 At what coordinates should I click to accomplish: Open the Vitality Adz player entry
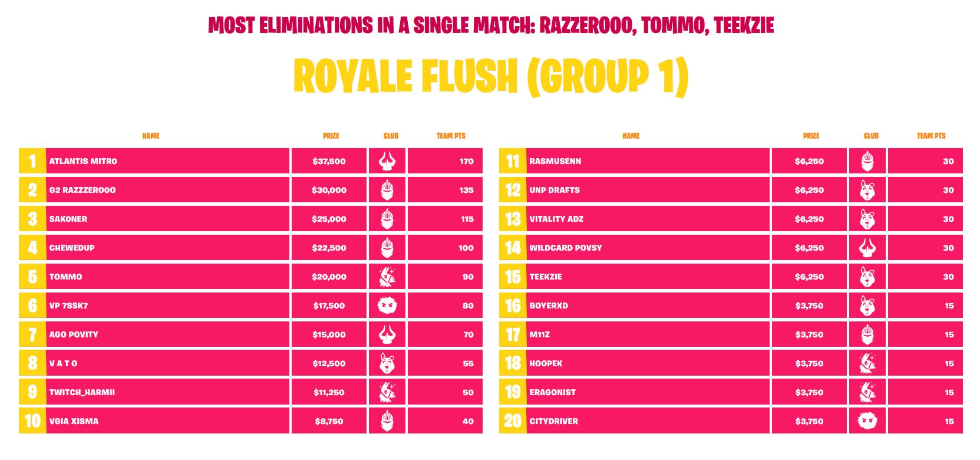[x=556, y=219]
